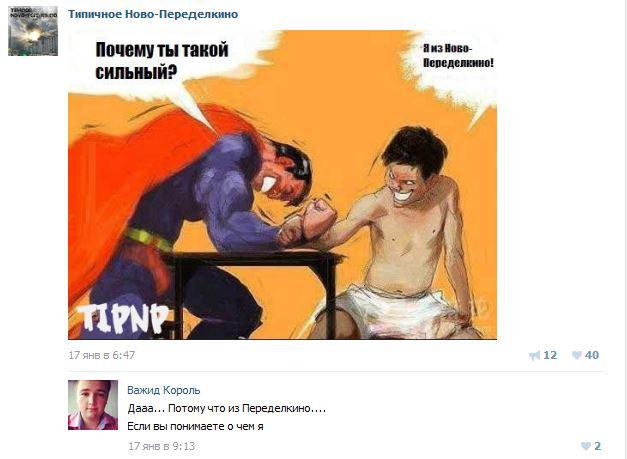The image size is (627, 459).
Task: Click the comment text Дааа... Потому что из Переделкино
Action: (x=227, y=409)
